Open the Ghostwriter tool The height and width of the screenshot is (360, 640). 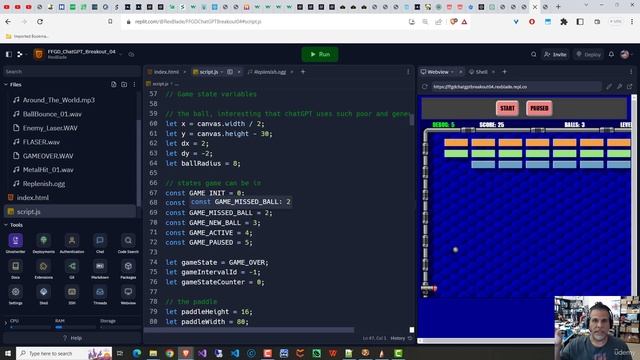(16, 244)
